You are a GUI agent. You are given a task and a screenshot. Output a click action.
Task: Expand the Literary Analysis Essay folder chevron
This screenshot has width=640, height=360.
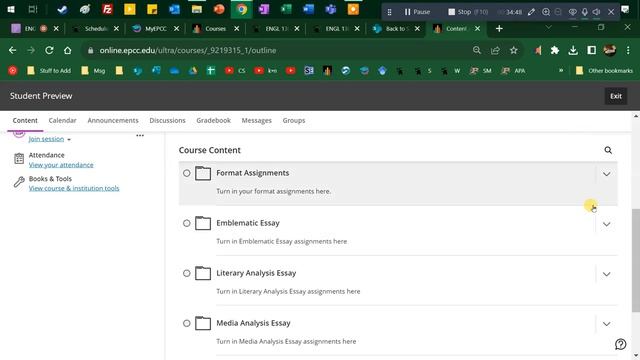click(x=607, y=274)
